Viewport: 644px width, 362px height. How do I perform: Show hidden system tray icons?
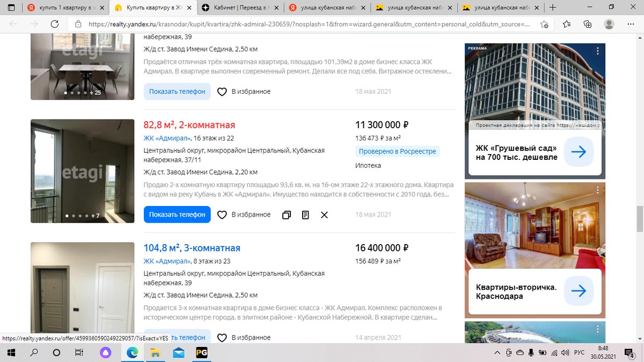(497, 352)
